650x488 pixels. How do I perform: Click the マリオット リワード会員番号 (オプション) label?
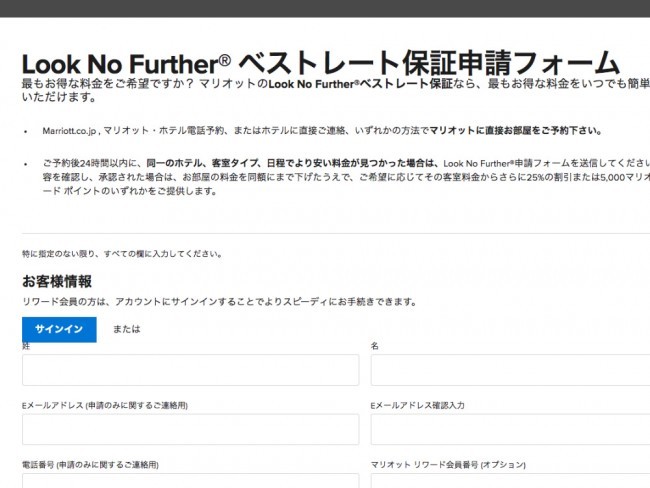[x=448, y=464]
